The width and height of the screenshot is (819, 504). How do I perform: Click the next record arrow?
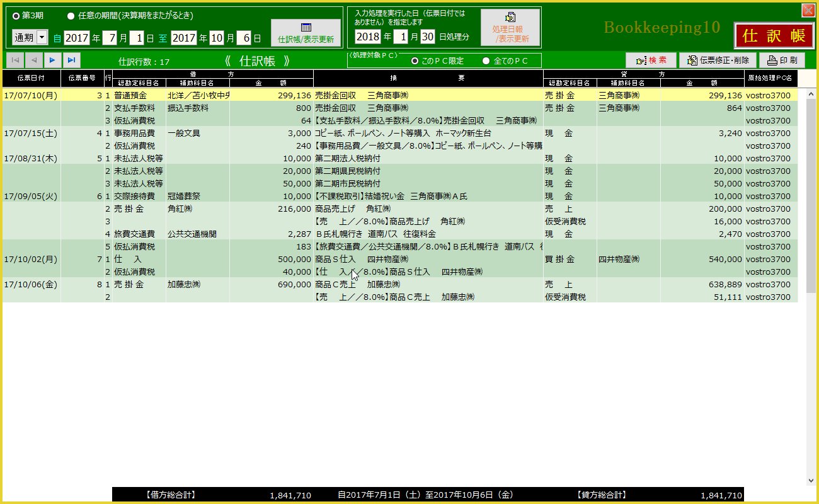tap(52, 60)
